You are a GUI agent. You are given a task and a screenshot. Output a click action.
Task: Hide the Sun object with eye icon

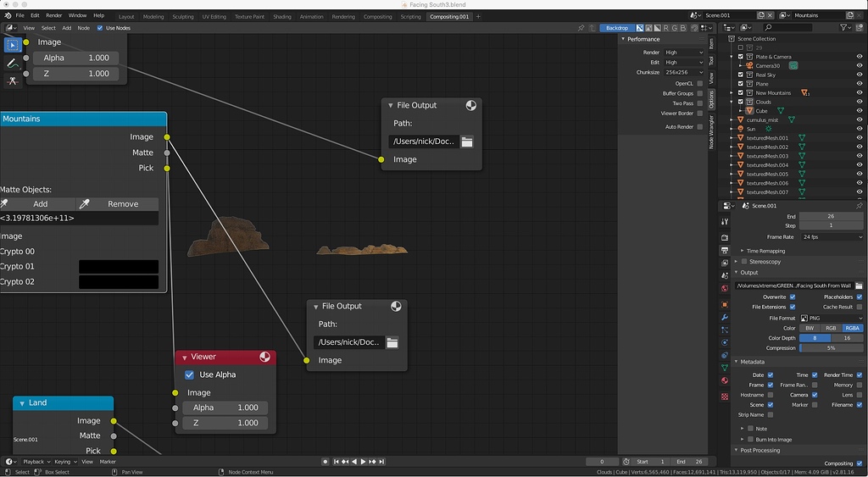tap(860, 129)
